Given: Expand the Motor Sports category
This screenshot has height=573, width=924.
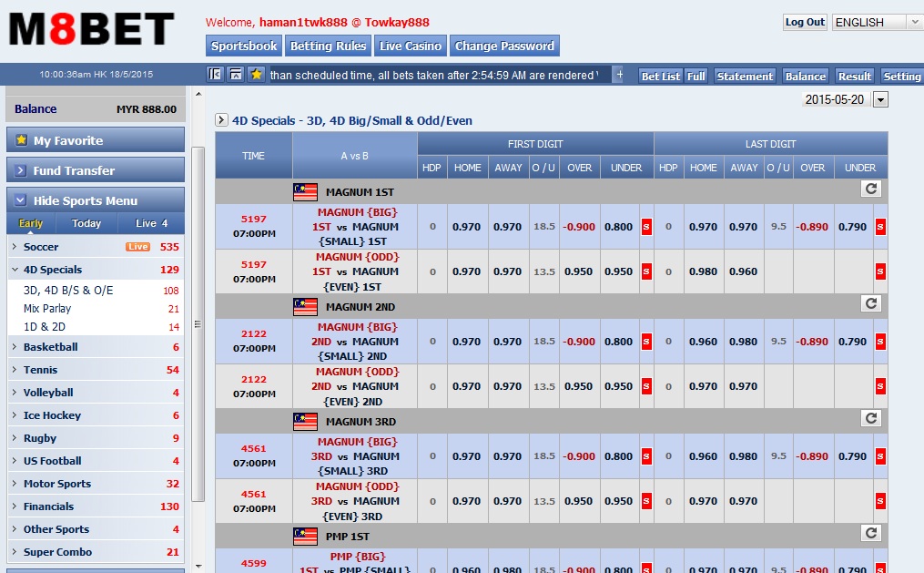Looking at the screenshot, I should [x=96, y=484].
